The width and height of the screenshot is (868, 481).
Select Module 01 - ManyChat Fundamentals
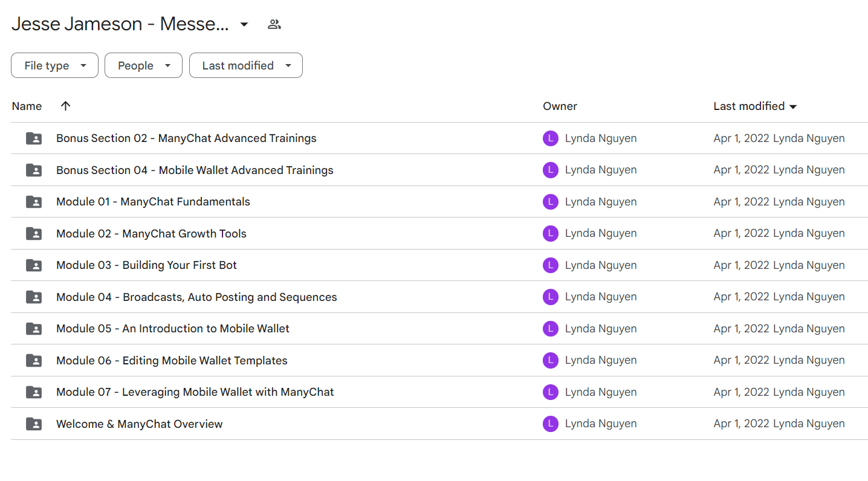[153, 202]
